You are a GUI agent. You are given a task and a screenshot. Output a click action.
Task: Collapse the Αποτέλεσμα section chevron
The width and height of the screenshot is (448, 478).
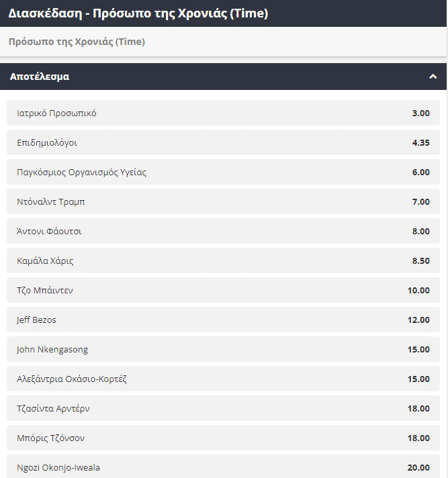(x=433, y=77)
